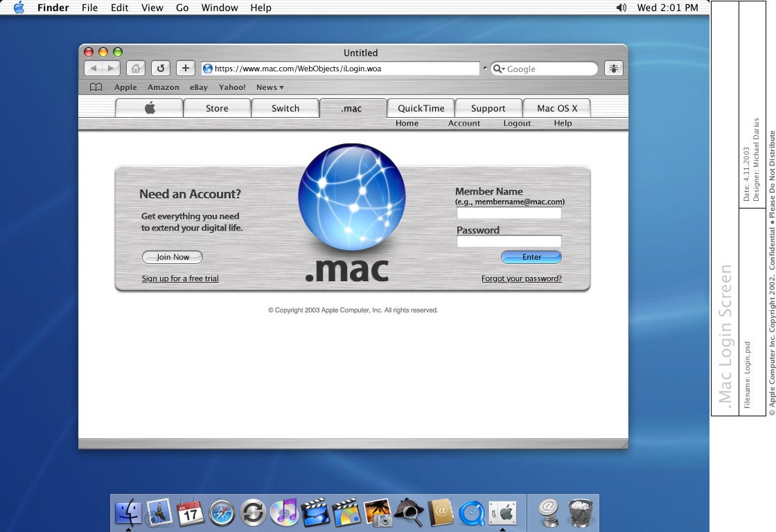This screenshot has width=776, height=532.
Task: Open Finder from the Dock
Action: (128, 512)
